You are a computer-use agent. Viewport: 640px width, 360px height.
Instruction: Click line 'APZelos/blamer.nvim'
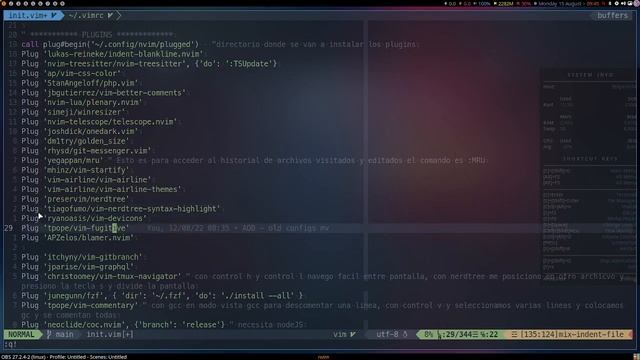[x=78, y=238]
